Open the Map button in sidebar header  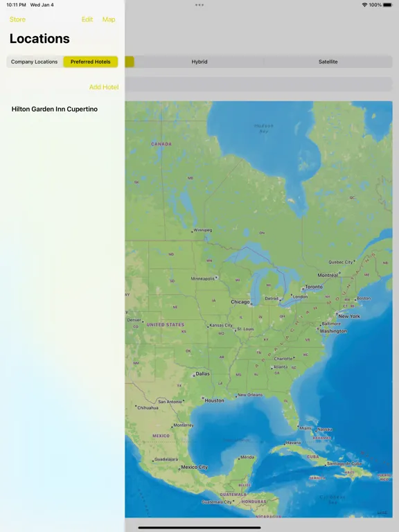(x=109, y=19)
